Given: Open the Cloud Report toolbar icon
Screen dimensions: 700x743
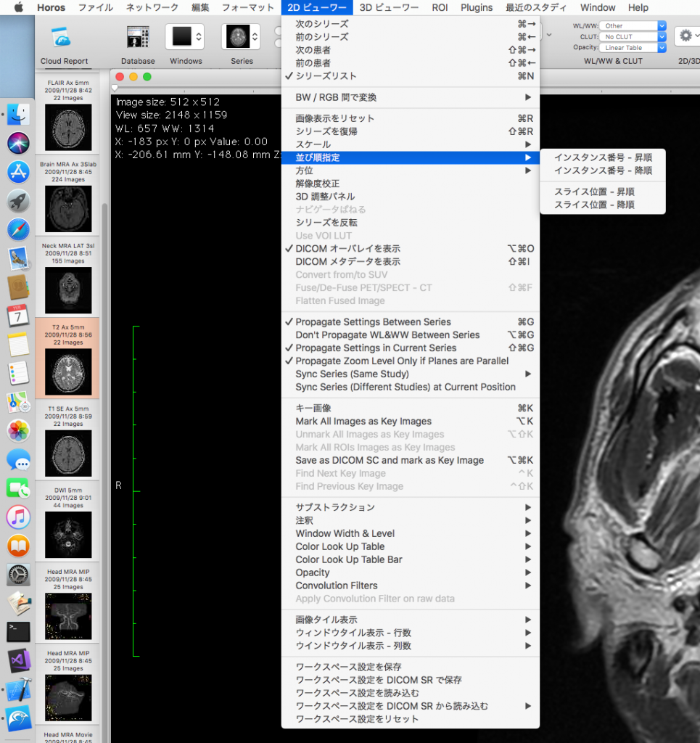Looking at the screenshot, I should (x=62, y=37).
